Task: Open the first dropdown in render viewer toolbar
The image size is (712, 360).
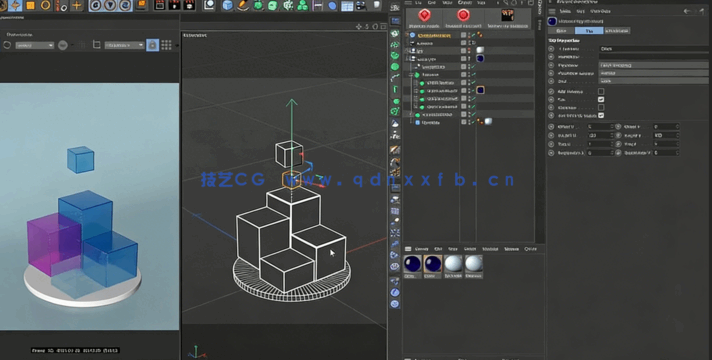Action: pos(35,45)
